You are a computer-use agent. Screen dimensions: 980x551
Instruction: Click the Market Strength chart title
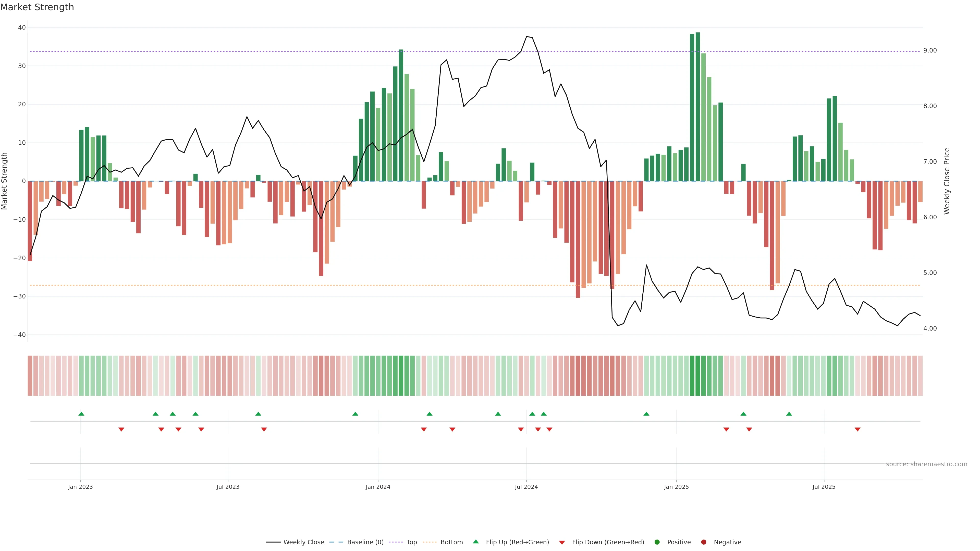[x=37, y=7]
